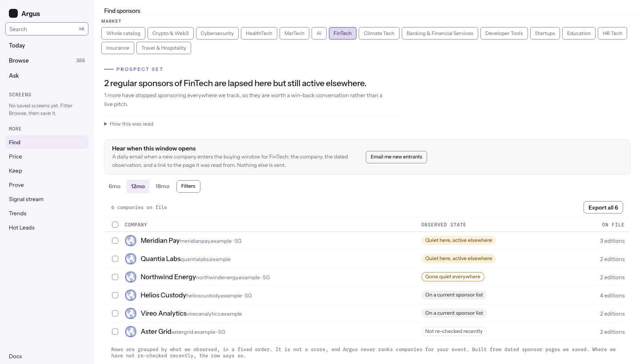Click the Northwind Energy company globe icon
The width and height of the screenshot is (640, 364).
pos(131,277)
